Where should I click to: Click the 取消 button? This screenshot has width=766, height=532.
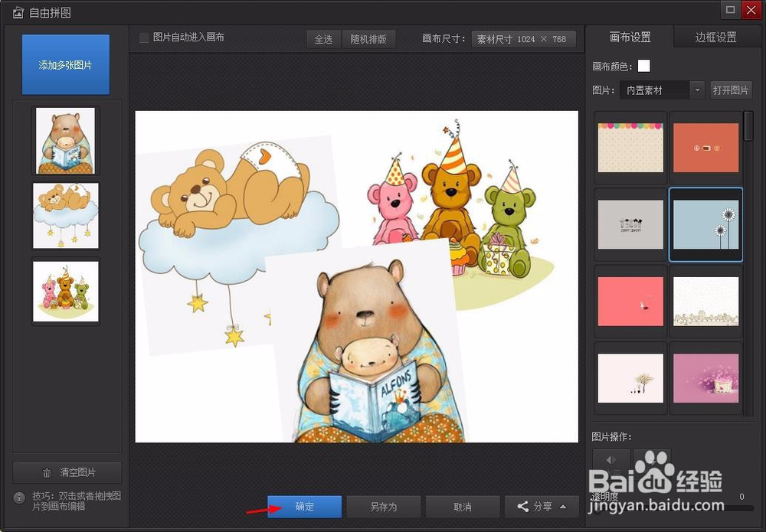coord(463,507)
